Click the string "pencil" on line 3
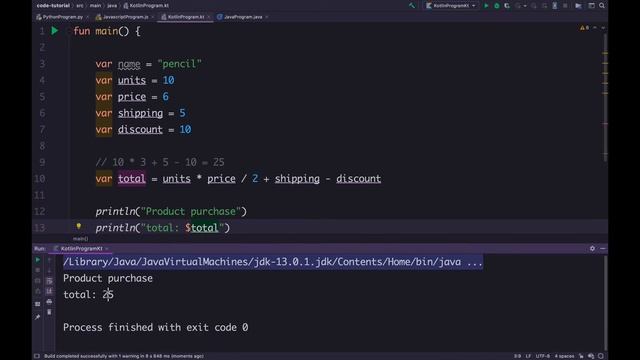This screenshot has height=360, width=640. coord(180,64)
